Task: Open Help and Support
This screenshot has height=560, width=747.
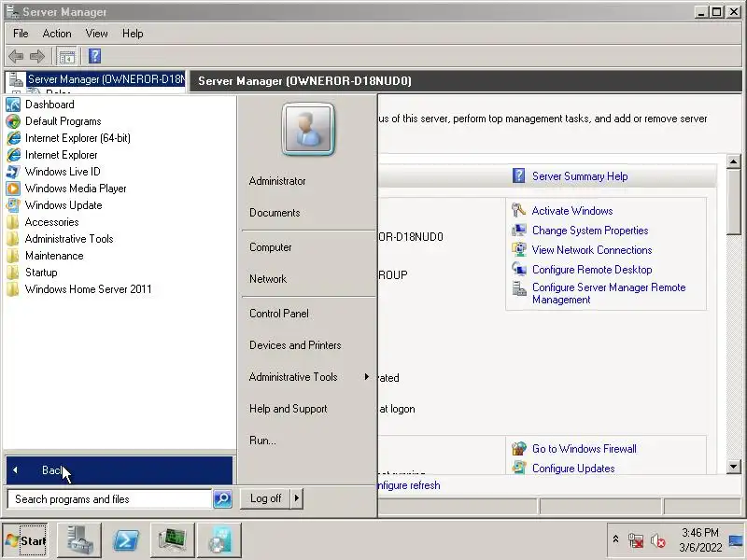Action: (288, 409)
